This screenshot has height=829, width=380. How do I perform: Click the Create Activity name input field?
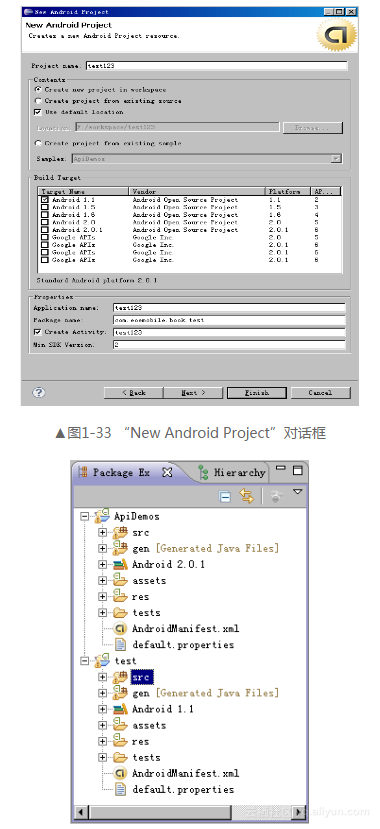coord(229,333)
